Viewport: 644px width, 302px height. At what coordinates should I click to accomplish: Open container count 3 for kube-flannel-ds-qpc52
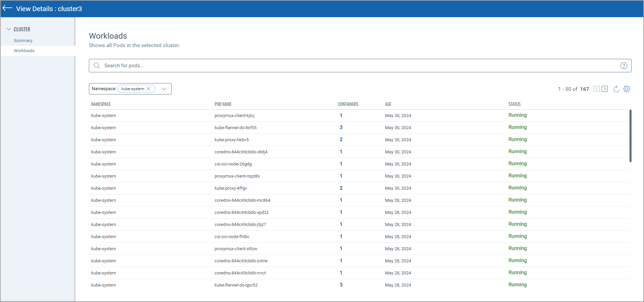pos(341,285)
